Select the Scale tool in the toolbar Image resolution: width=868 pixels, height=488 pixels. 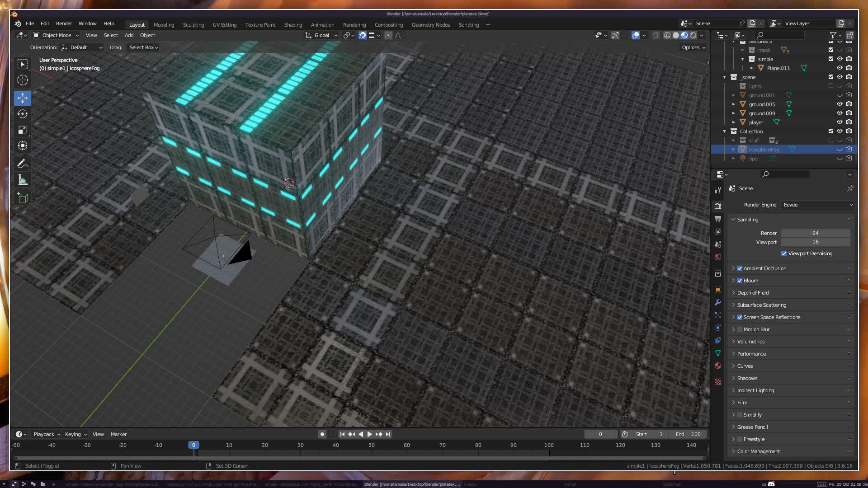click(x=23, y=130)
